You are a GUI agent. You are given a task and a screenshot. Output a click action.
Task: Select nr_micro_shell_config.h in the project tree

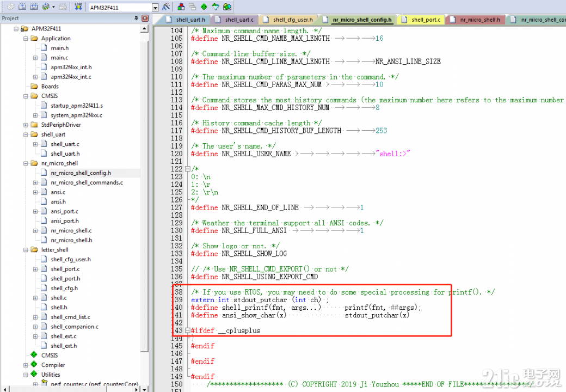pyautogui.click(x=81, y=173)
